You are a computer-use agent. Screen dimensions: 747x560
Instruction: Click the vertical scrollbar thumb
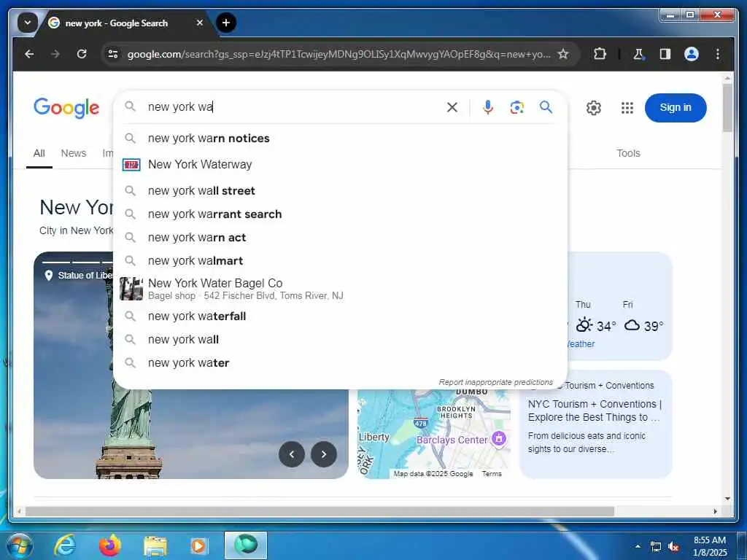[727, 108]
